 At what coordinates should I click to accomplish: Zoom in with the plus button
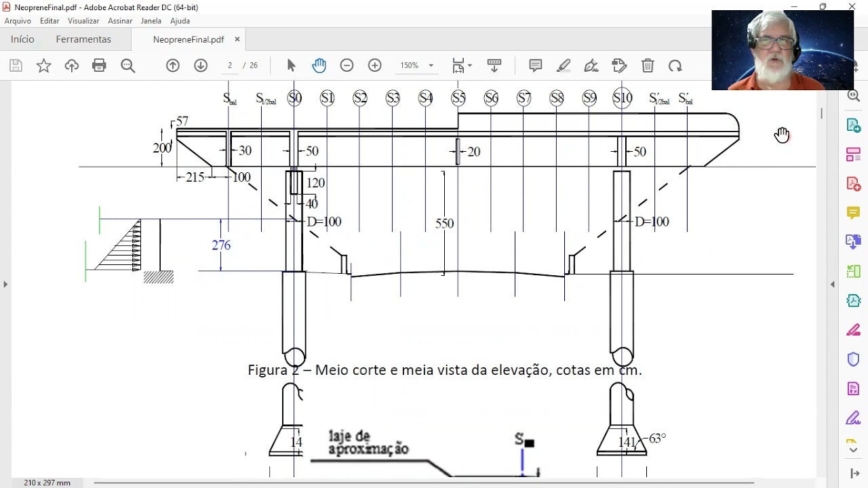pyautogui.click(x=375, y=66)
